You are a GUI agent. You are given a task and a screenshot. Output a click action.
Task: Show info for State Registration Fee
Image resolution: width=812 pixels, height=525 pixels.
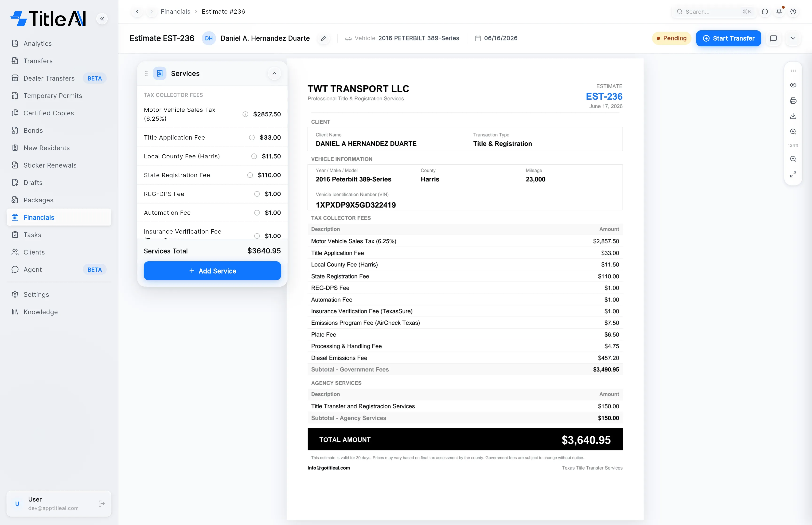[250, 175]
